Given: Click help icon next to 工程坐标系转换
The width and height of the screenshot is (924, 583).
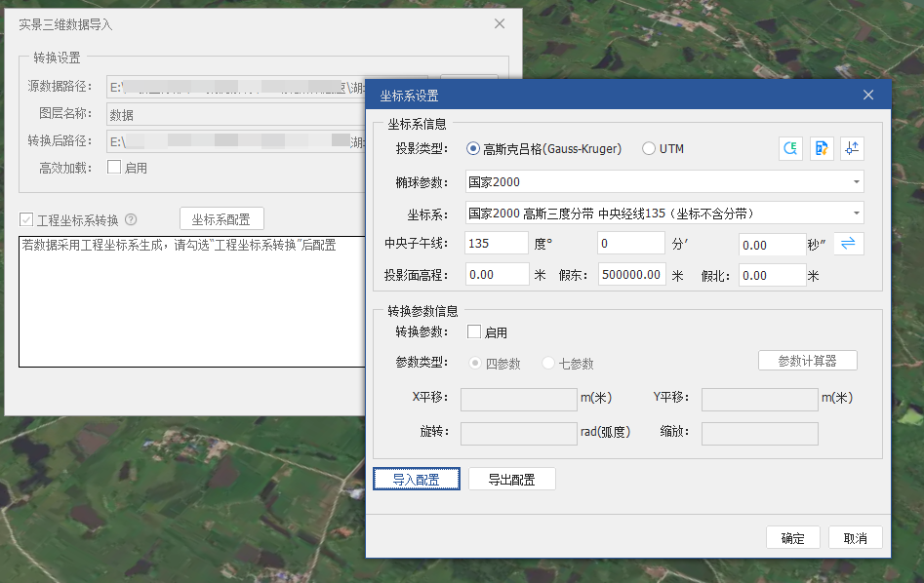Looking at the screenshot, I should pos(131,220).
